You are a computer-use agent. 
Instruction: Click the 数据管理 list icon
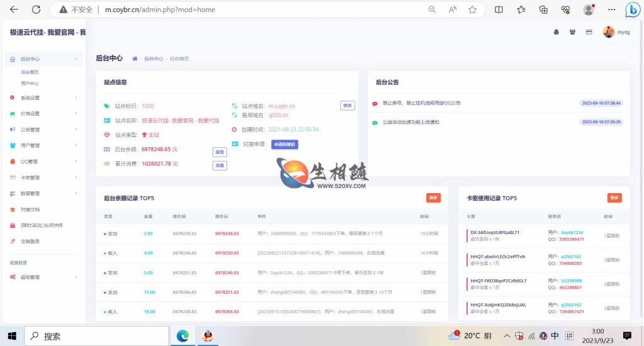(13, 194)
